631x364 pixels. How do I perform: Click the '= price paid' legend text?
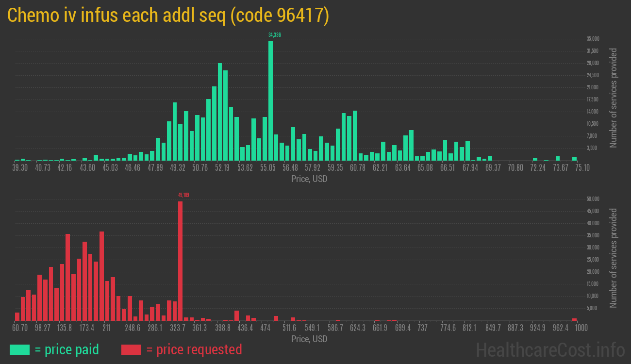coord(67,349)
